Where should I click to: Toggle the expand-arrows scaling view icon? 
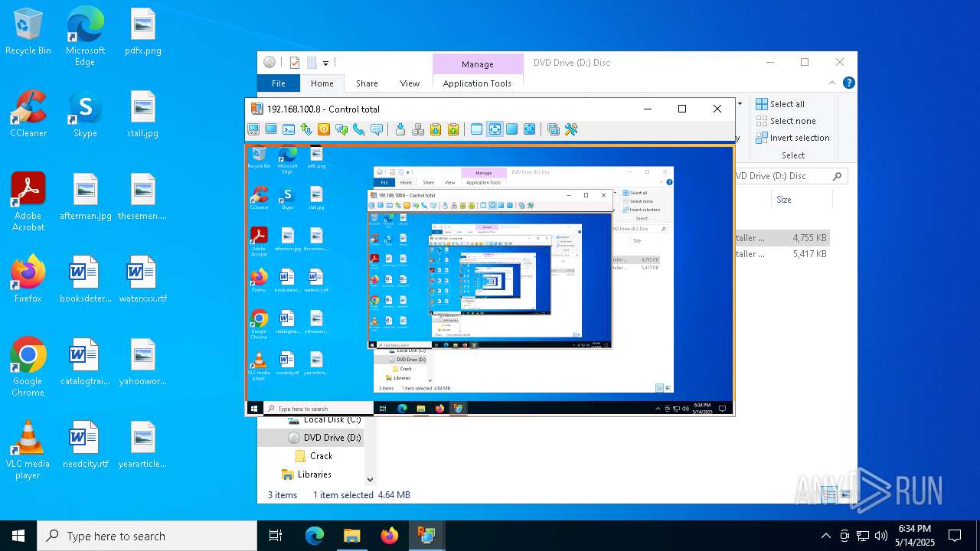click(x=530, y=129)
